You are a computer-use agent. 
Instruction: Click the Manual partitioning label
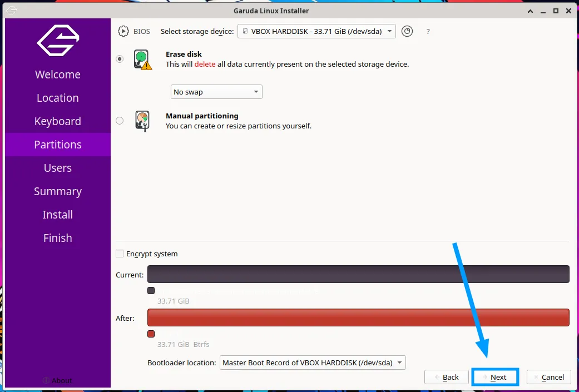point(202,116)
